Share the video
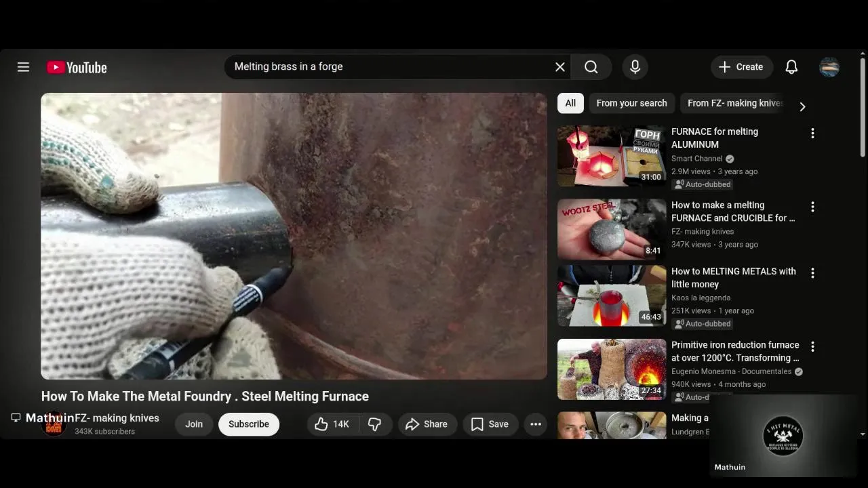The width and height of the screenshot is (868, 488). pyautogui.click(x=427, y=424)
